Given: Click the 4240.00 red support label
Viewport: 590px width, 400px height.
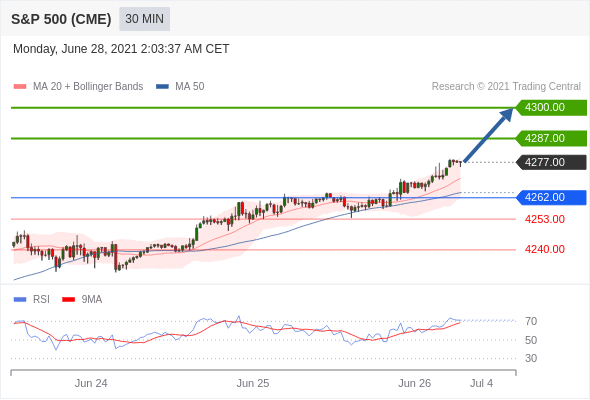Looking at the screenshot, I should coord(544,249).
